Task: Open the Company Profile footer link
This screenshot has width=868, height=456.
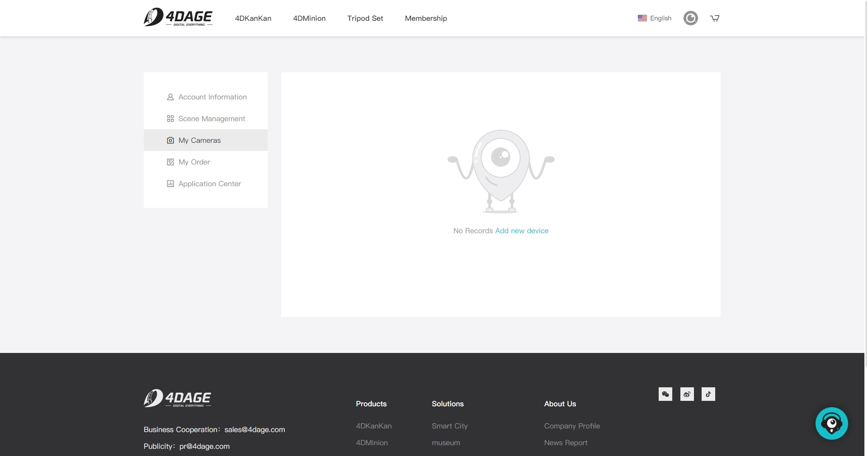Action: [x=572, y=426]
